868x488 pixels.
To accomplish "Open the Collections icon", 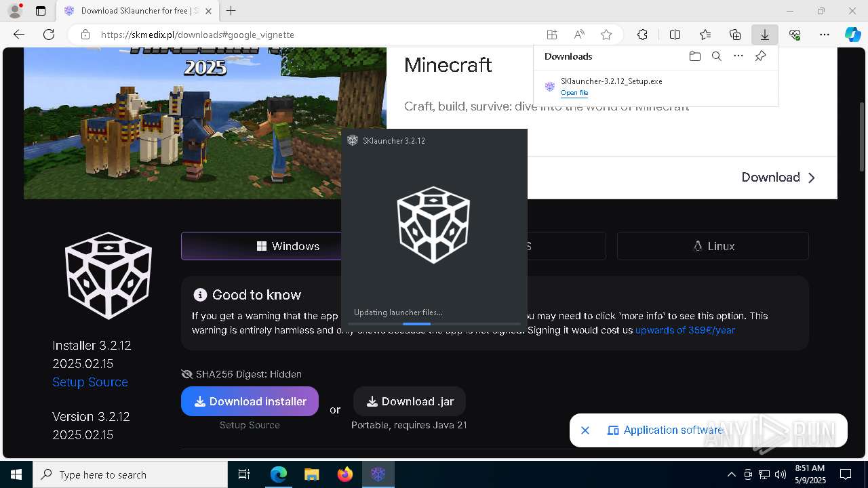I will (x=735, y=35).
